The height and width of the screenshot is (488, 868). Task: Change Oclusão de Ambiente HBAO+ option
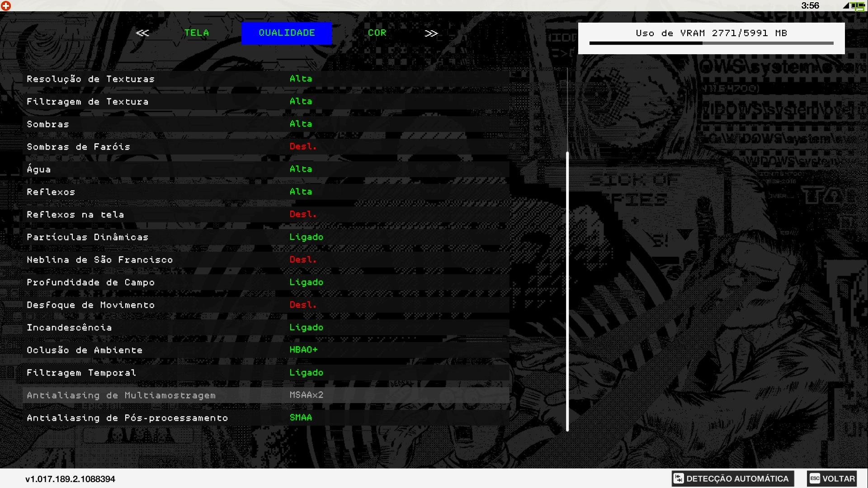303,350
